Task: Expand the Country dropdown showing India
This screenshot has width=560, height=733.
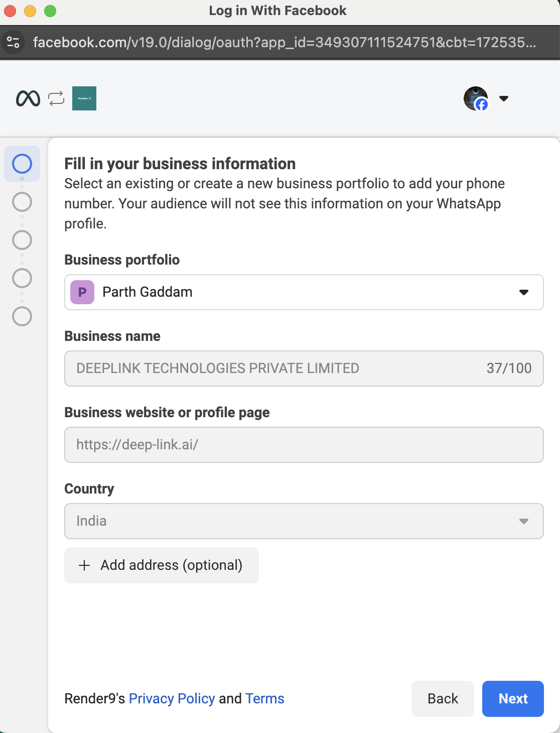Action: point(304,521)
